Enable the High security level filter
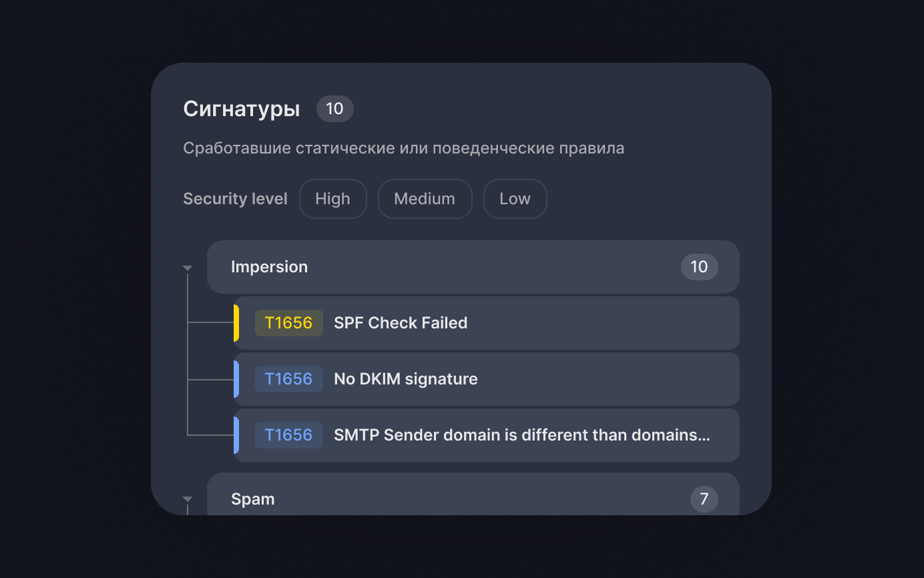Image resolution: width=924 pixels, height=578 pixels. 332,198
